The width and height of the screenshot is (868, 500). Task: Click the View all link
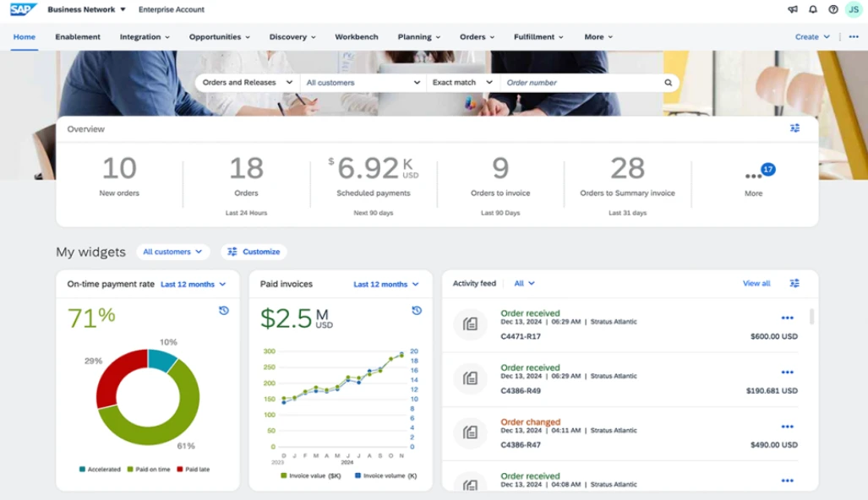pos(756,283)
